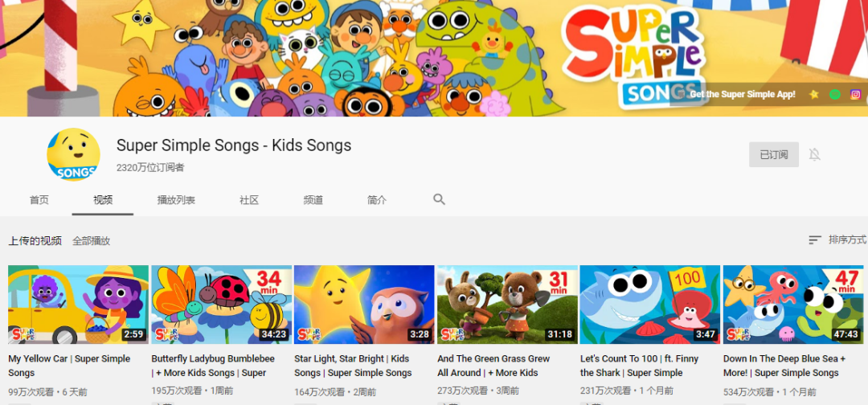Open the 排序方式 sort menu
The height and width of the screenshot is (405, 868).
point(837,240)
